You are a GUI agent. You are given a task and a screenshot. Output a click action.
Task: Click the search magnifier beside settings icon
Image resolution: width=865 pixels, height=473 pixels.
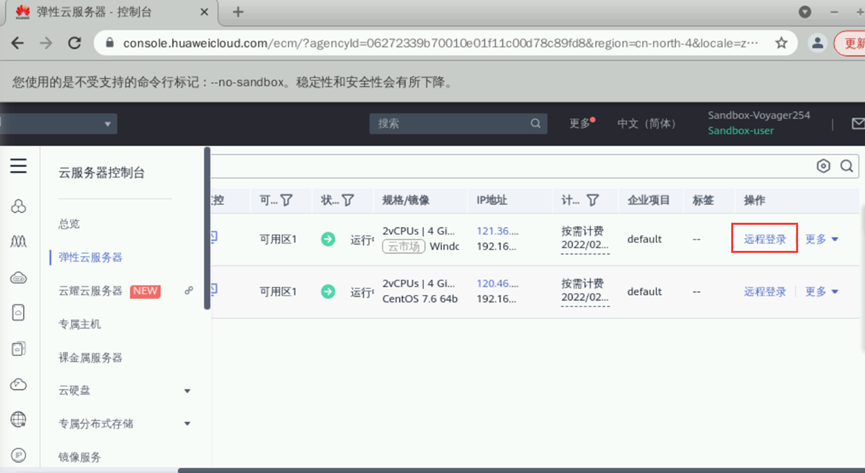coord(847,166)
